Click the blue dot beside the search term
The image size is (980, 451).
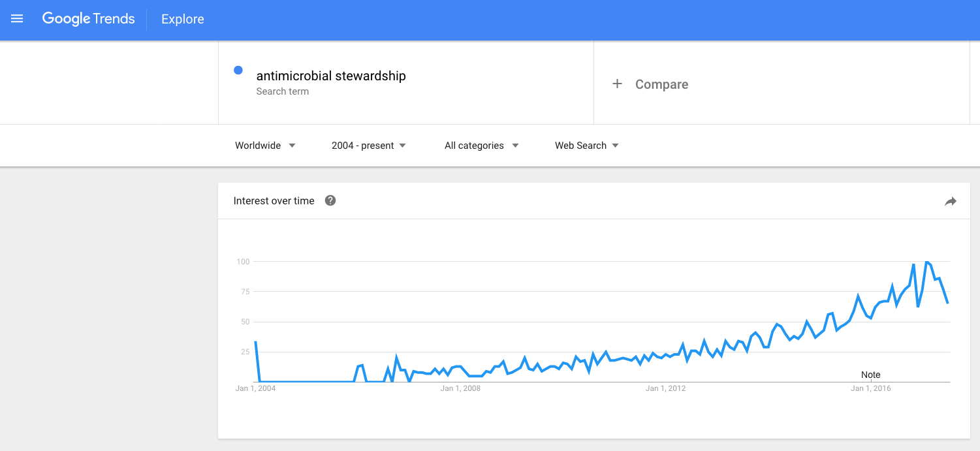[238, 70]
